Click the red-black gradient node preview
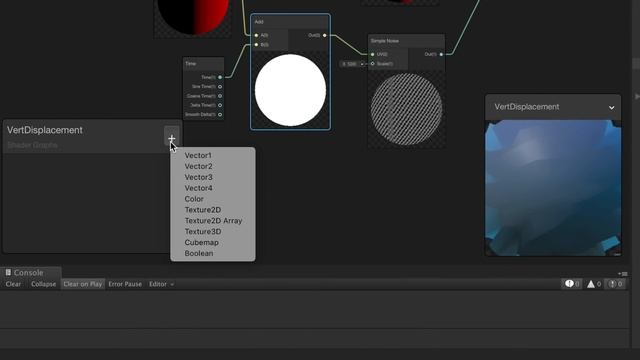 [193, 18]
